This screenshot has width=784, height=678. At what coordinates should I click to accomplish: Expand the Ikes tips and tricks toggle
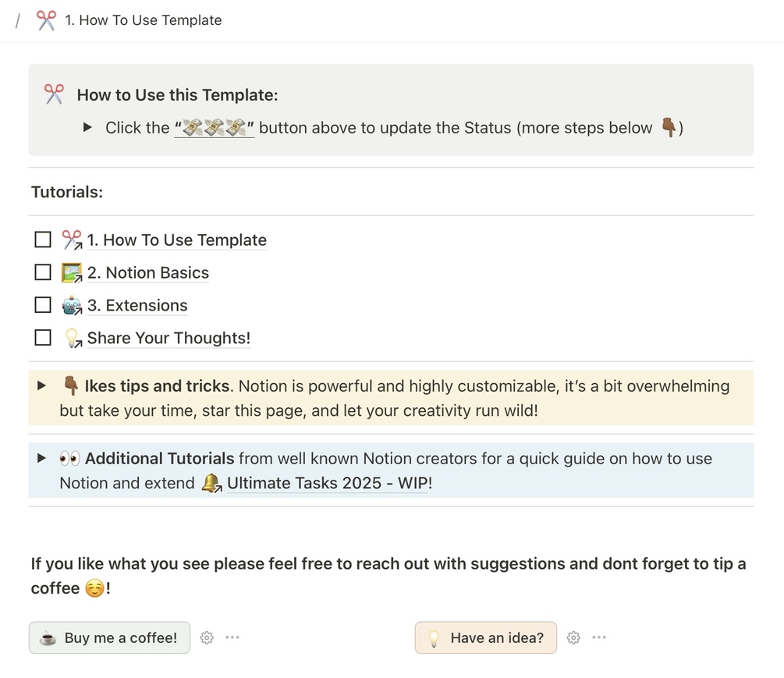click(x=42, y=385)
